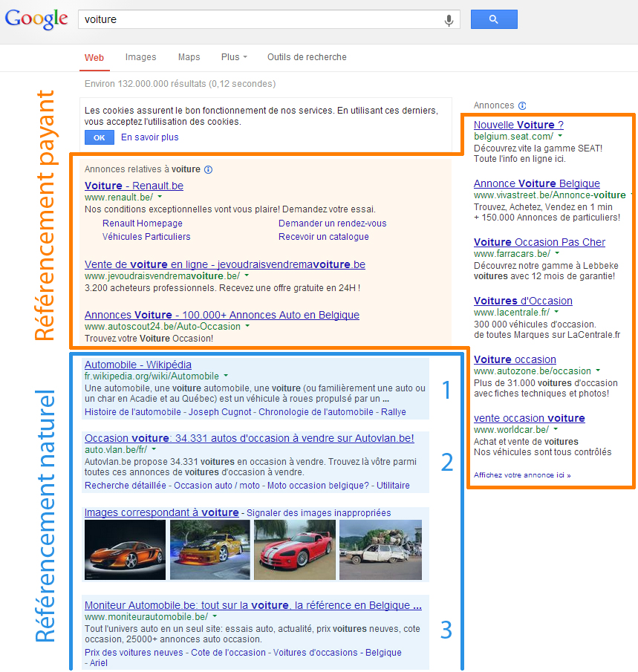
Task: Click 'Voitures d'occasions - Belgique' sublink
Action: coord(337,653)
